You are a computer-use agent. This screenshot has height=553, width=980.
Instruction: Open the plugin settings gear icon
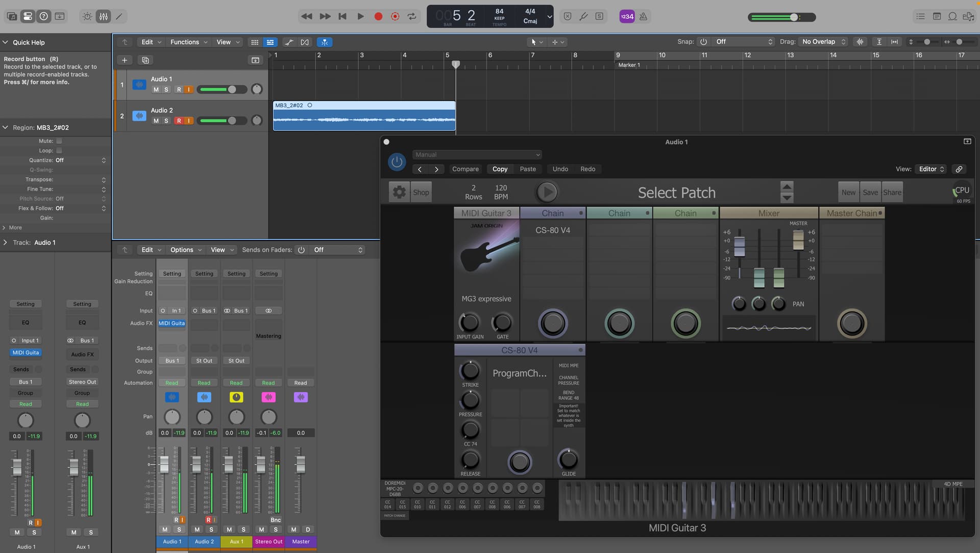tap(399, 193)
